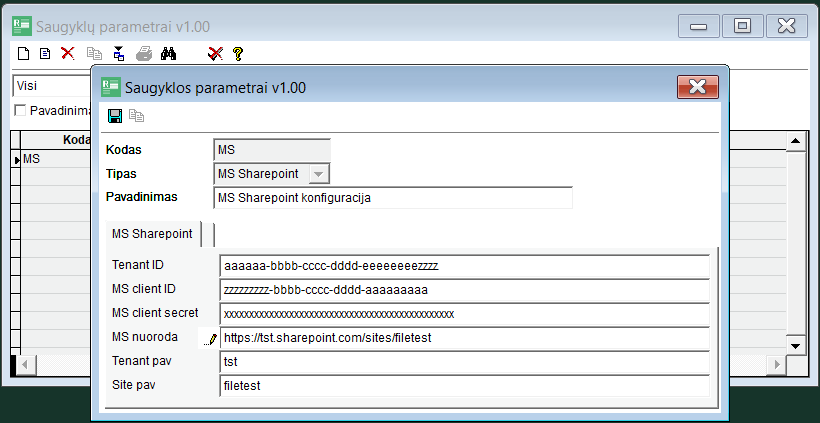Click the binoculars search icon

pos(168,53)
